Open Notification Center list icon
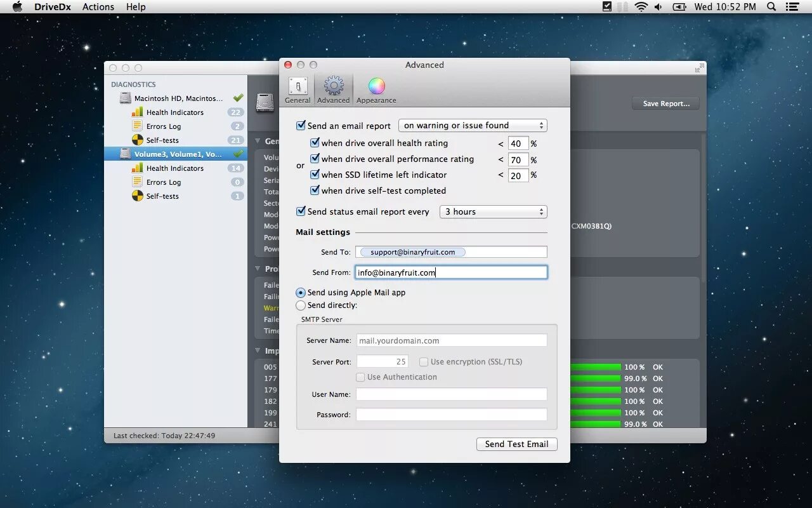812x508 pixels. pyautogui.click(x=792, y=7)
